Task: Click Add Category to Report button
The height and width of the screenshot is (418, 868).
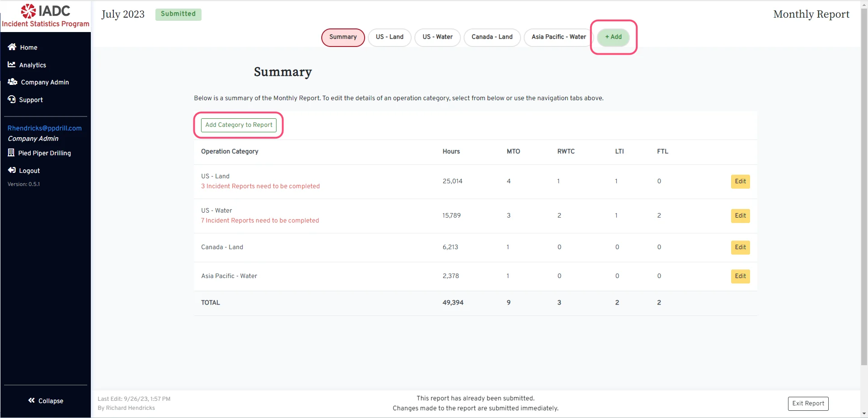Action: coord(239,125)
